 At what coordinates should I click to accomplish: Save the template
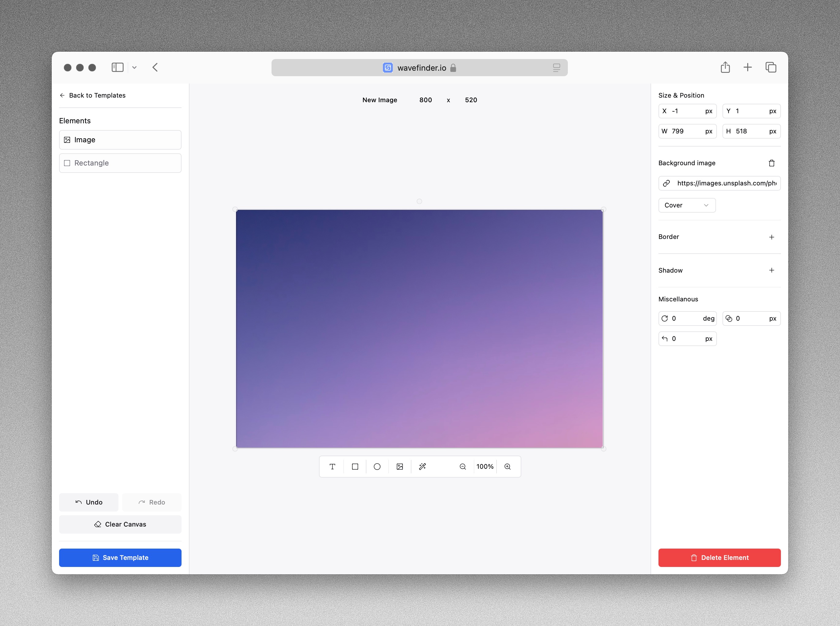pos(120,557)
